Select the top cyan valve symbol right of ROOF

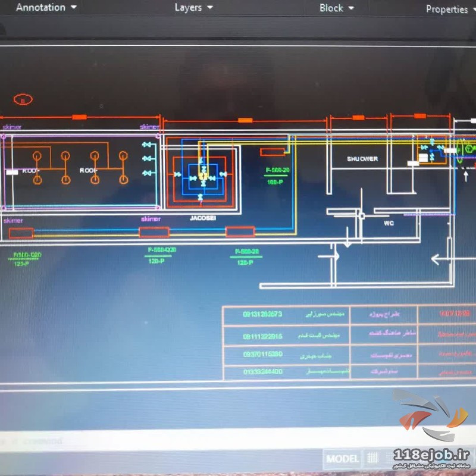[147, 145]
